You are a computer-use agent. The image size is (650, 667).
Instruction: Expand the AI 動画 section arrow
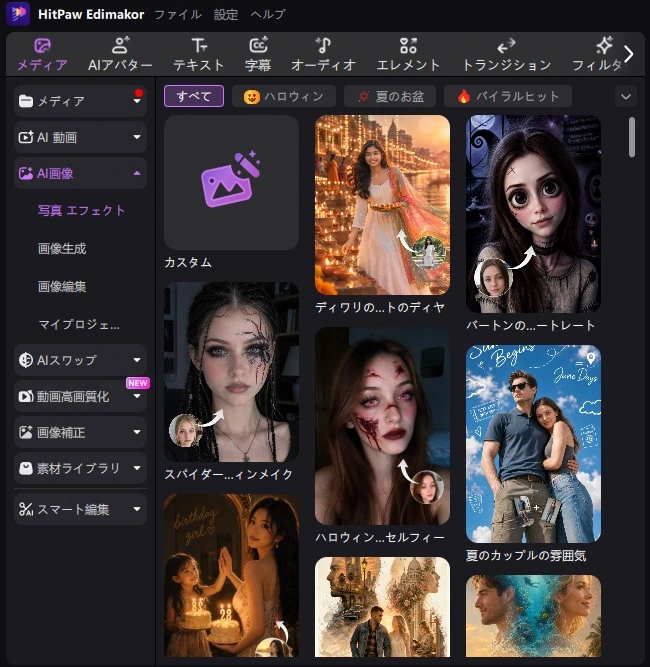pos(137,137)
